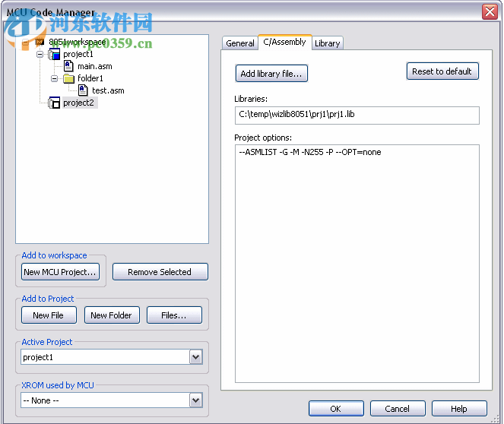Click the main.asm file icon
Image resolution: width=504 pixels, height=424 pixels.
coord(68,66)
